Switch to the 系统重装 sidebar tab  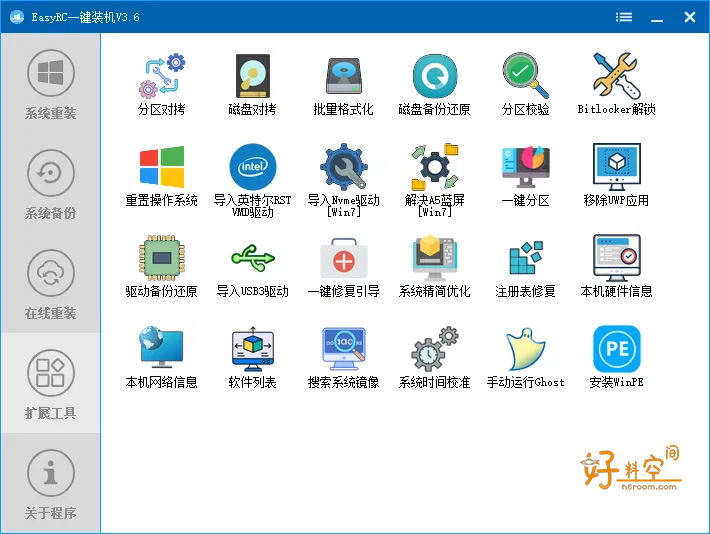coord(50,83)
